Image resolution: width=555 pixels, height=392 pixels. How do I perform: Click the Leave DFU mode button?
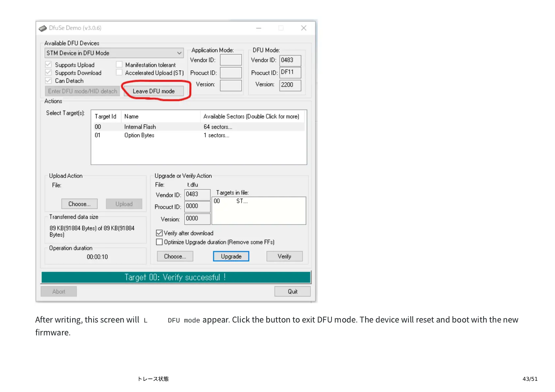(154, 91)
